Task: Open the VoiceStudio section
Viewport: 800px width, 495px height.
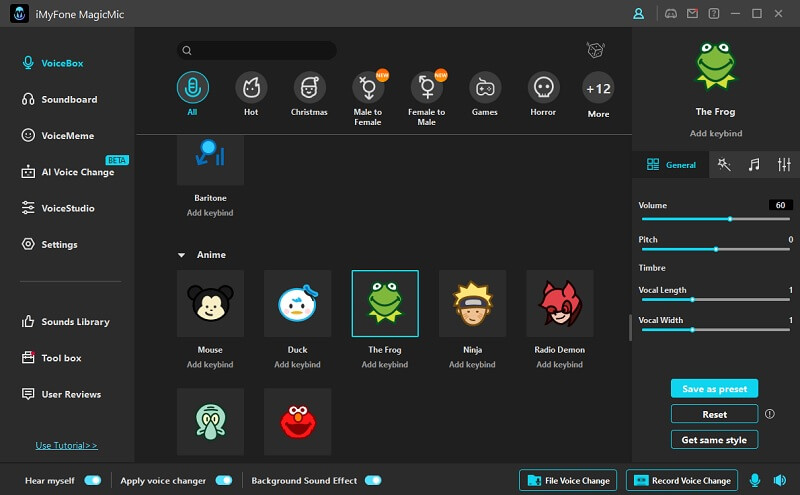Action: click(58, 208)
